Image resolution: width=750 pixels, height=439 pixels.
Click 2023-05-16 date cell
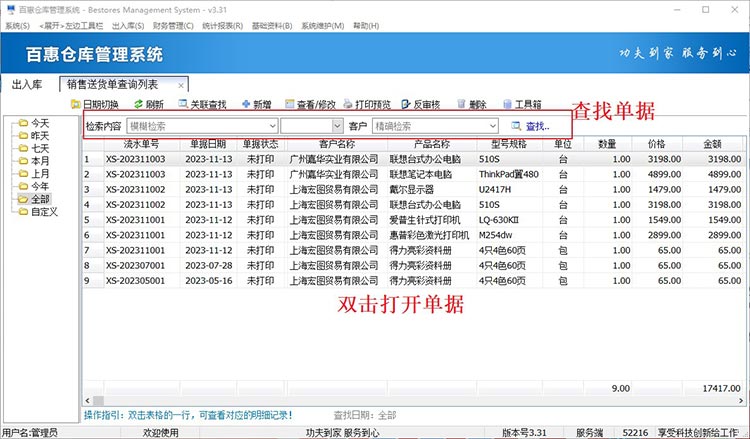(x=209, y=281)
